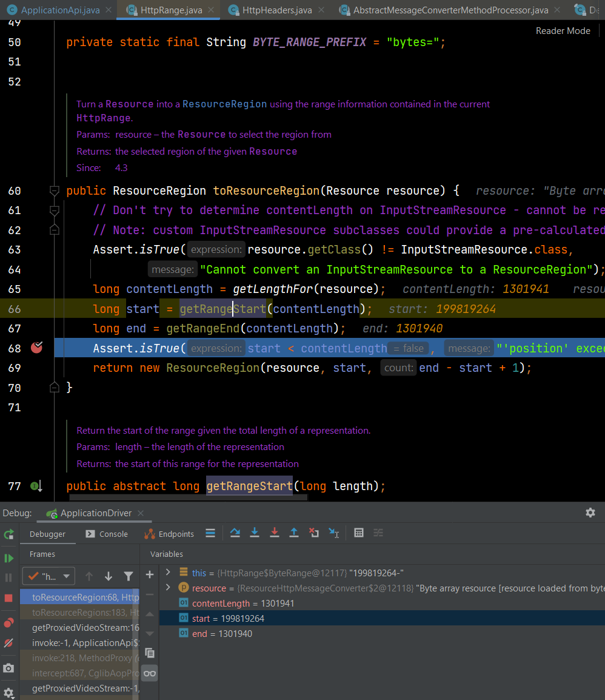
Task: Click Trace Current Stream Chain icon
Action: pos(378,533)
